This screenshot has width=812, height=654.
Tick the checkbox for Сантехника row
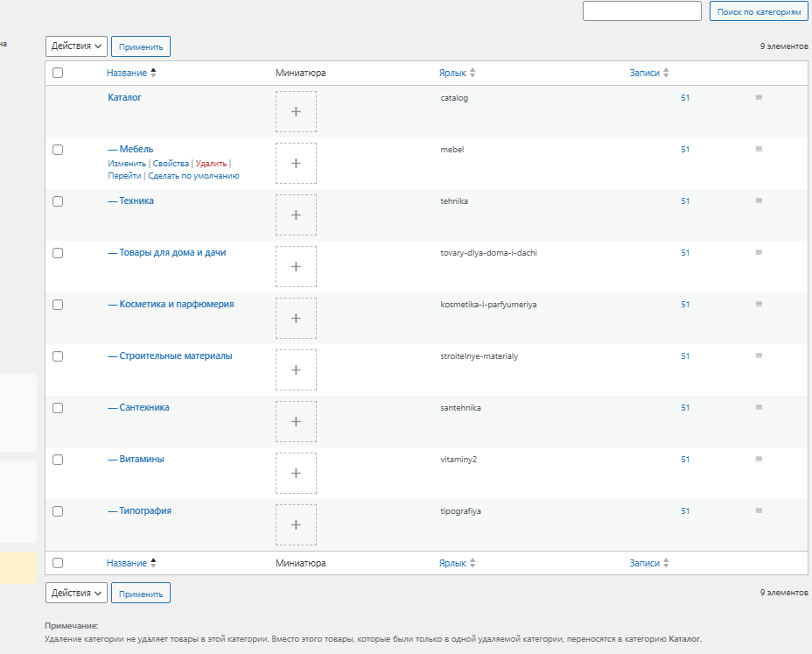click(58, 408)
